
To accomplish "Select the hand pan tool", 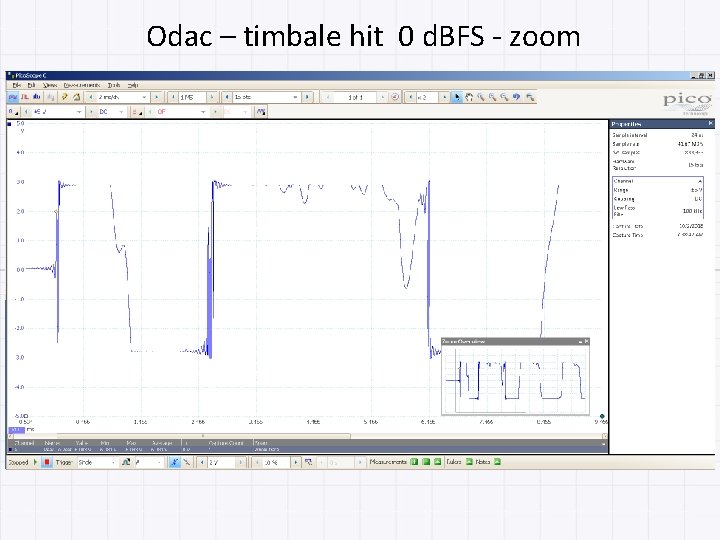I will point(469,97).
